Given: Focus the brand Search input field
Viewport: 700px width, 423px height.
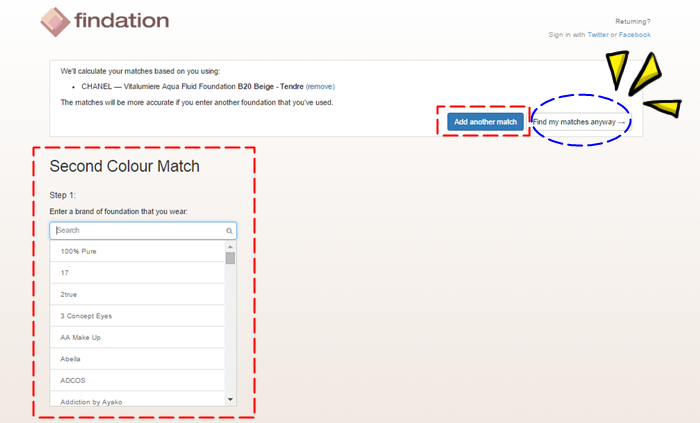Looking at the screenshot, I should point(143,231).
